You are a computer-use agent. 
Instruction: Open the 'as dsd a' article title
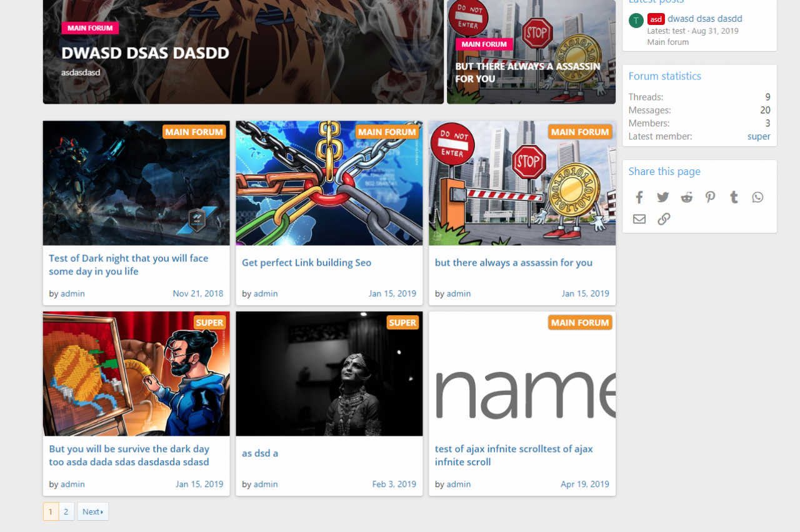click(x=260, y=453)
